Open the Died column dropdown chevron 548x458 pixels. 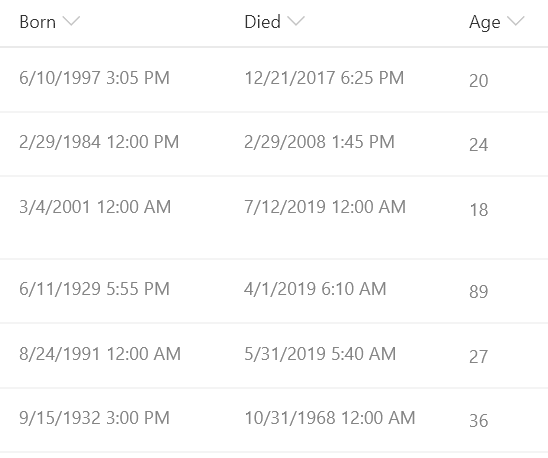(x=296, y=21)
